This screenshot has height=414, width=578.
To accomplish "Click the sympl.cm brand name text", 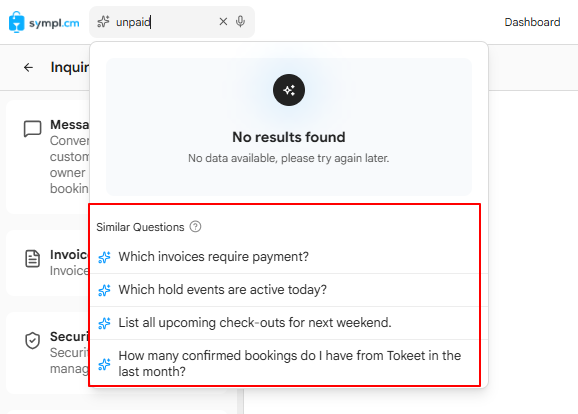I will (x=54, y=23).
